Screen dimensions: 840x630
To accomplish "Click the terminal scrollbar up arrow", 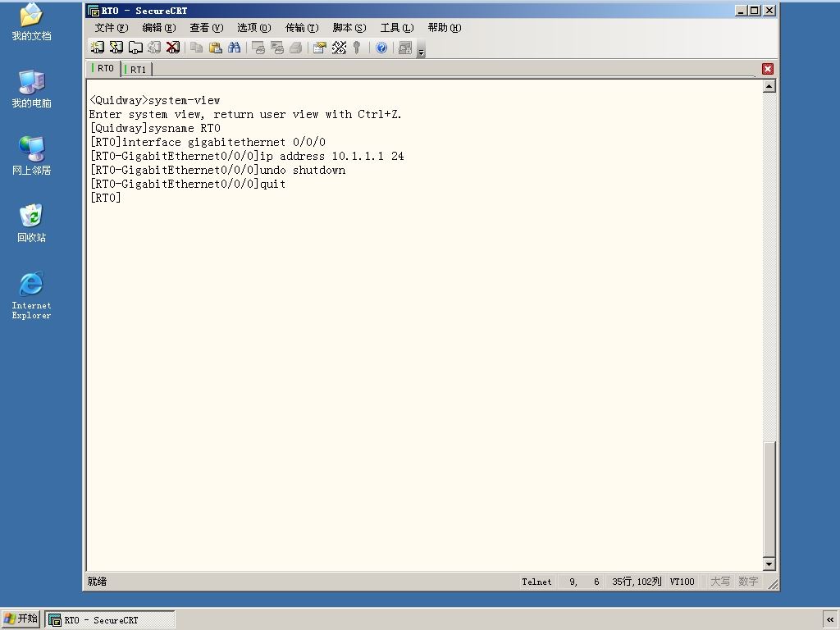I will coord(769,86).
